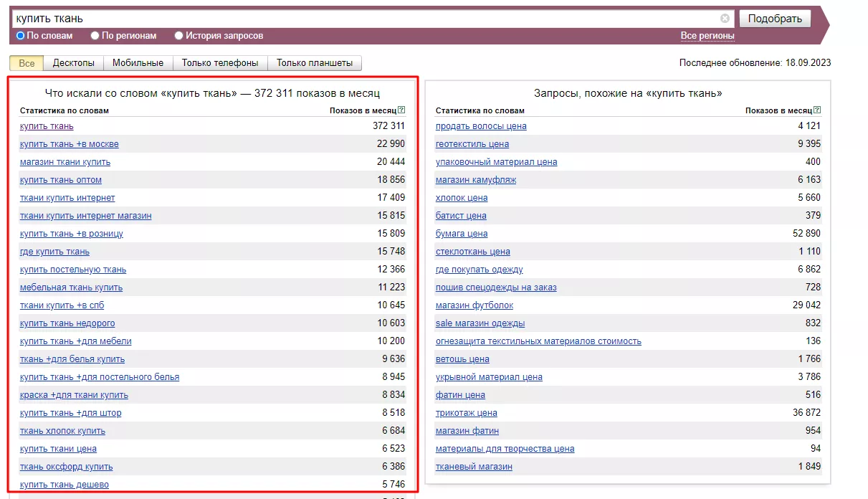Open the 'мебельная ткань купить' query link

pos(71,287)
